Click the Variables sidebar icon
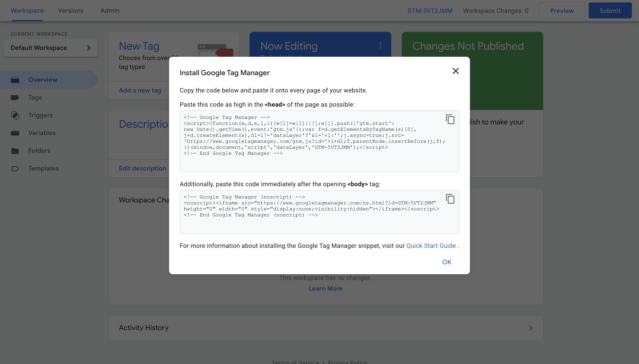This screenshot has width=639, height=364. point(15,133)
